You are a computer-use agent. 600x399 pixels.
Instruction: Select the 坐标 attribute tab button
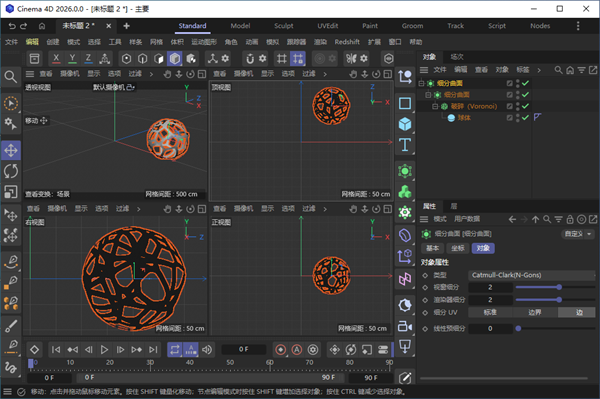click(458, 248)
